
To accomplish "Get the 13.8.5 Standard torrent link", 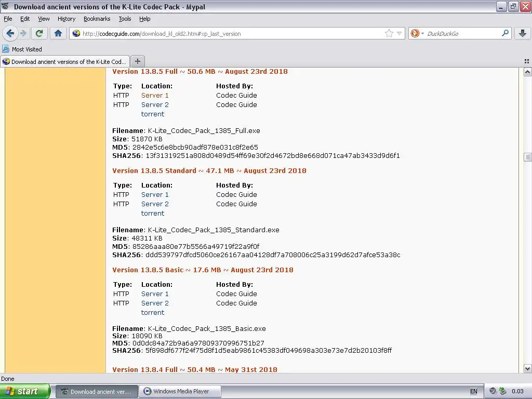I will coord(153,214).
